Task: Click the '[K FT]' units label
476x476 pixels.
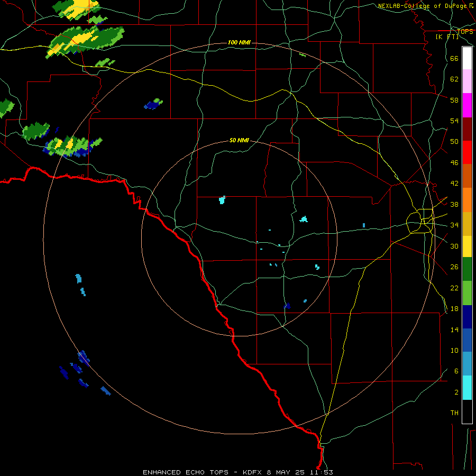Action: 447,36
